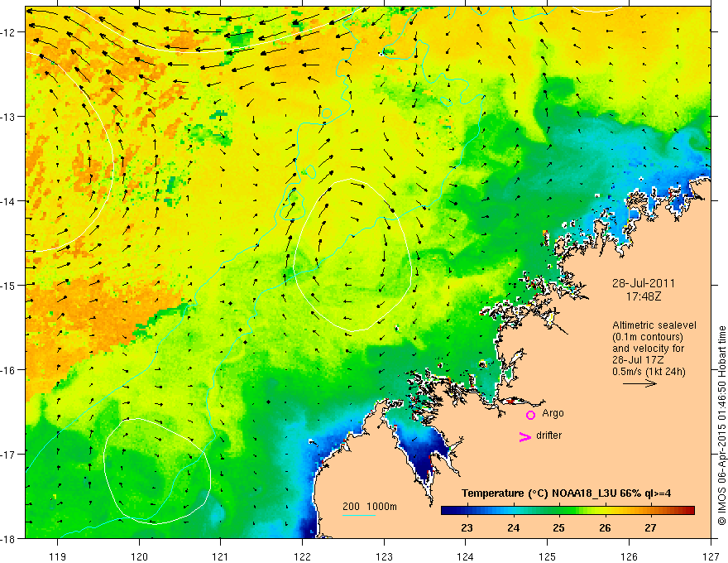Image resolution: width=728 pixels, height=563 pixels.
Task: Click the color bar label 27
Action: [x=650, y=527]
